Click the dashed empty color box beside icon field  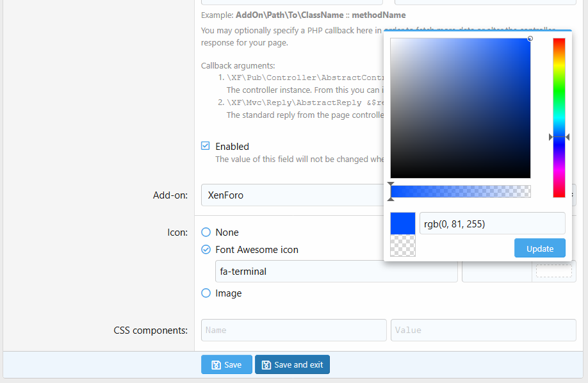pyautogui.click(x=554, y=271)
